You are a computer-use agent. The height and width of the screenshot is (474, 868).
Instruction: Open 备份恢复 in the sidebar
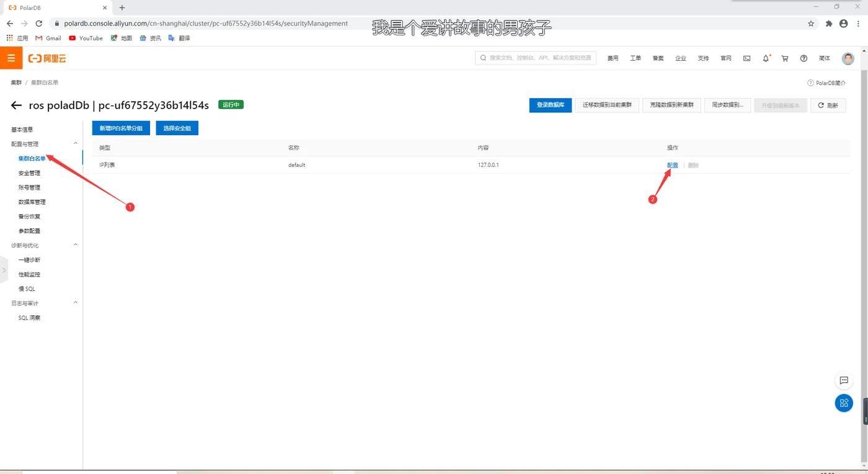30,217
